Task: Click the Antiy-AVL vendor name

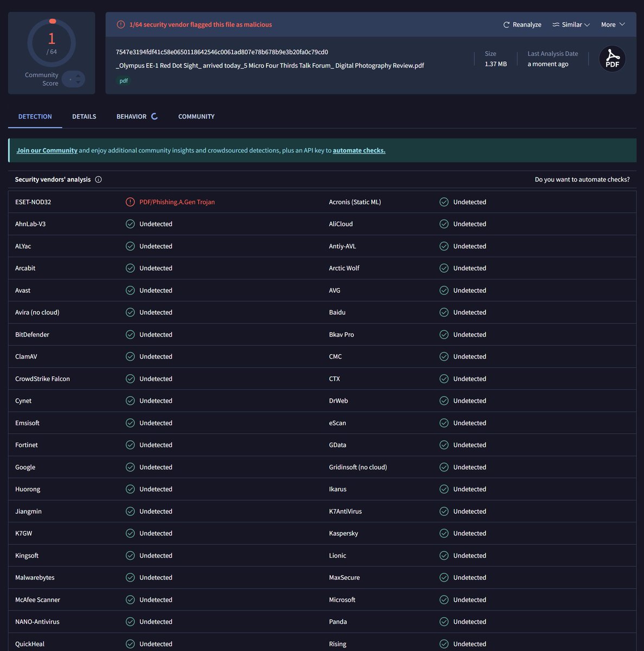Action: point(343,246)
